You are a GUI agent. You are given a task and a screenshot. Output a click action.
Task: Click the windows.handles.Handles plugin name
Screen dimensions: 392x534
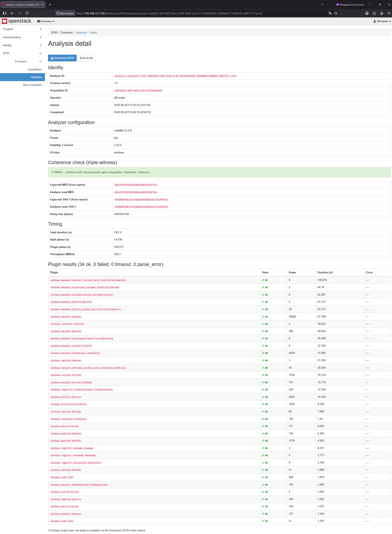(x=66, y=317)
